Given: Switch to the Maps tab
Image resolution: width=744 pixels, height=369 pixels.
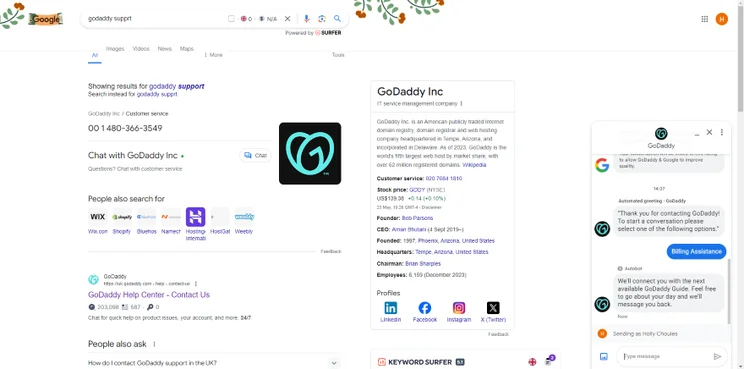Looking at the screenshot, I should pyautogui.click(x=186, y=48).
